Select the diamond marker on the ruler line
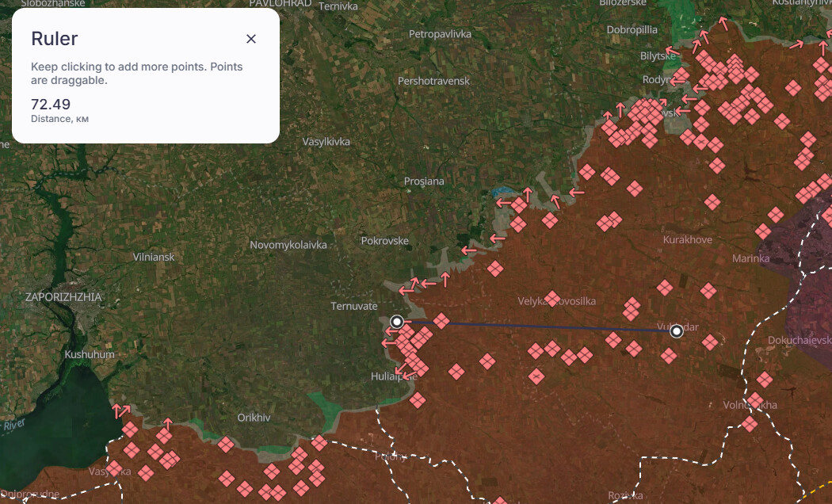This screenshot has height=504, width=832. pos(441,321)
